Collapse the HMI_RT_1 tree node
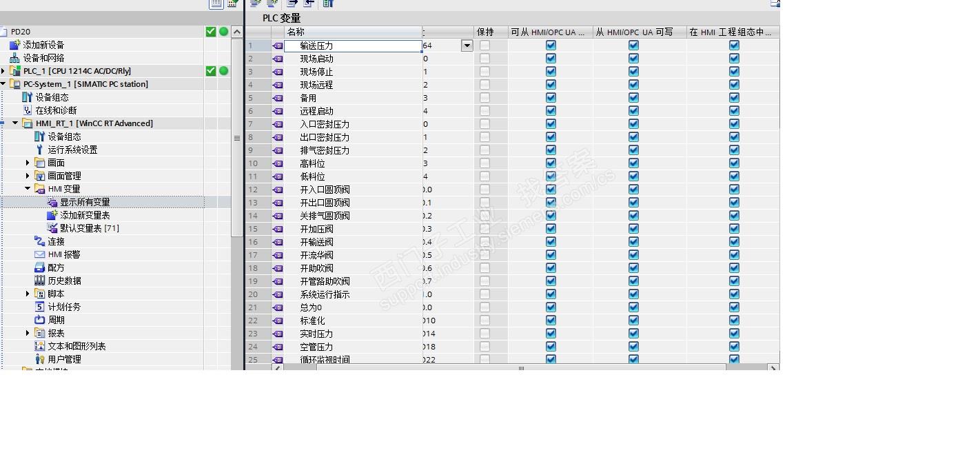The height and width of the screenshot is (457, 980). coord(15,123)
